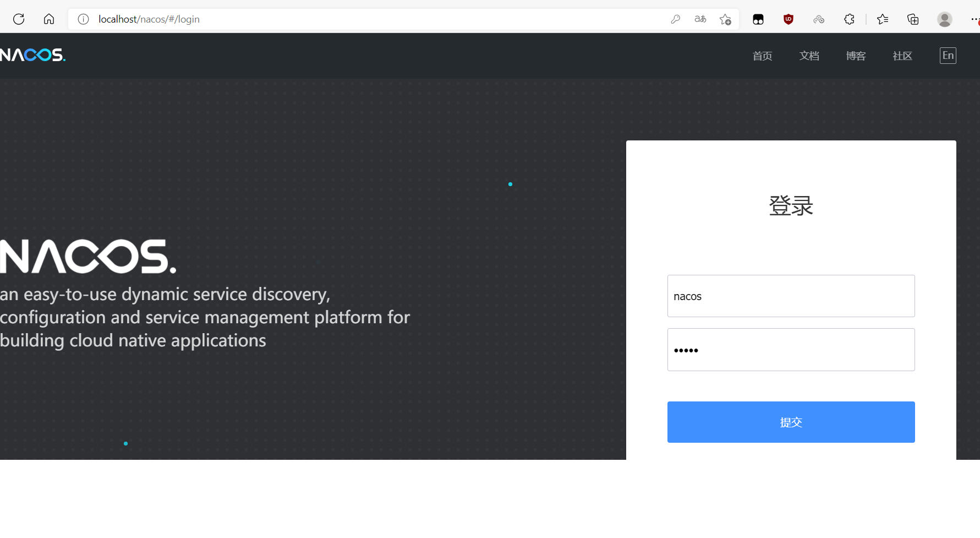
Task: View site information icon in address bar
Action: point(83,19)
